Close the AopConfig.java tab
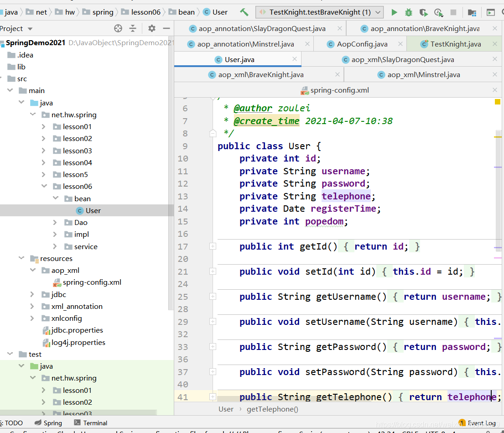 click(400, 44)
